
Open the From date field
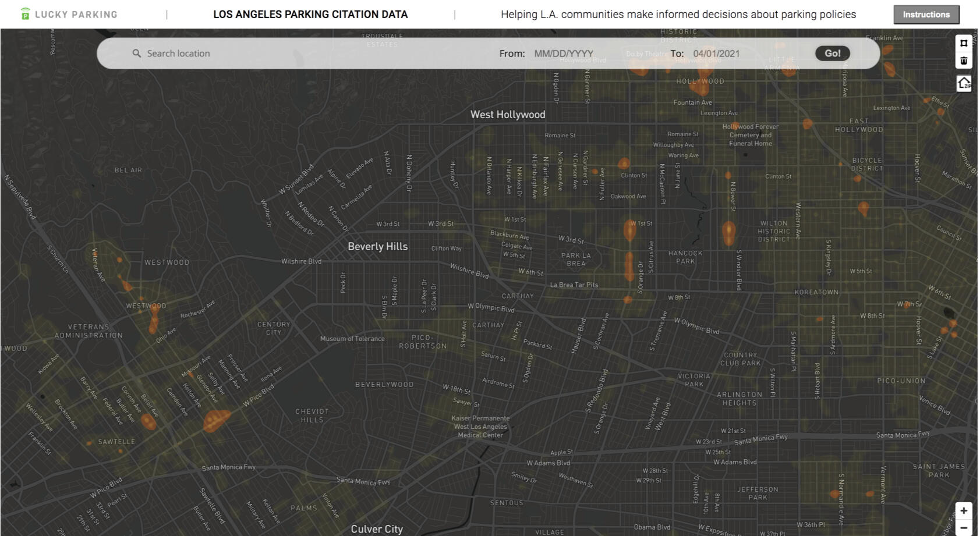[x=563, y=54]
